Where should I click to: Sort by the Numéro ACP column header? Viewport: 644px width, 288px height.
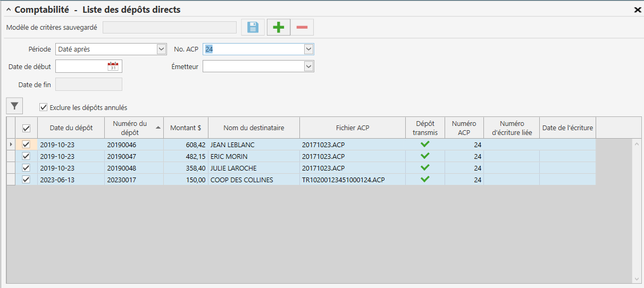[464, 128]
